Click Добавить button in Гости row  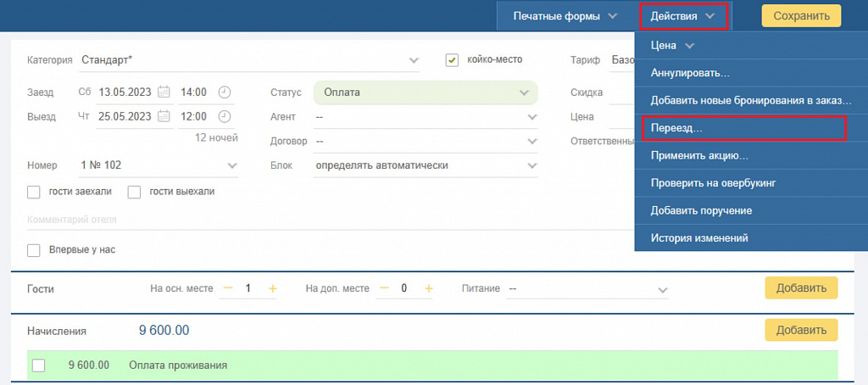802,288
